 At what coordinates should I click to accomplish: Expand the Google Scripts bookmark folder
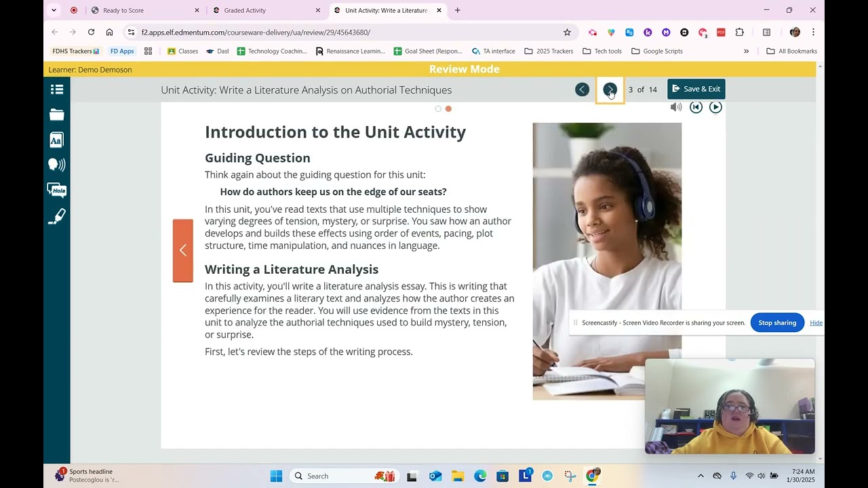click(x=657, y=51)
